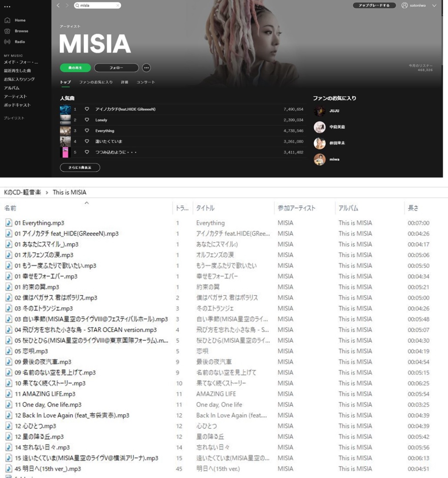Expand the breadcrumb chevron after KのCD-軽音楽
The image size is (448, 478).
pos(46,193)
